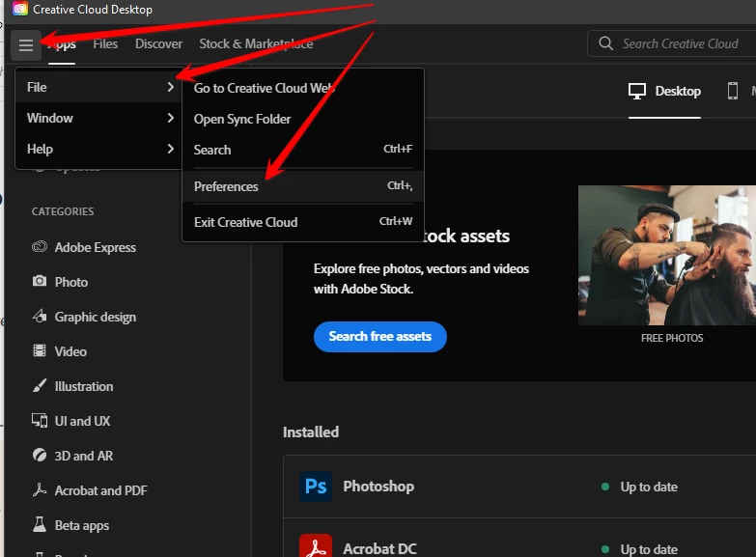Open the UI and UX category

tap(82, 421)
